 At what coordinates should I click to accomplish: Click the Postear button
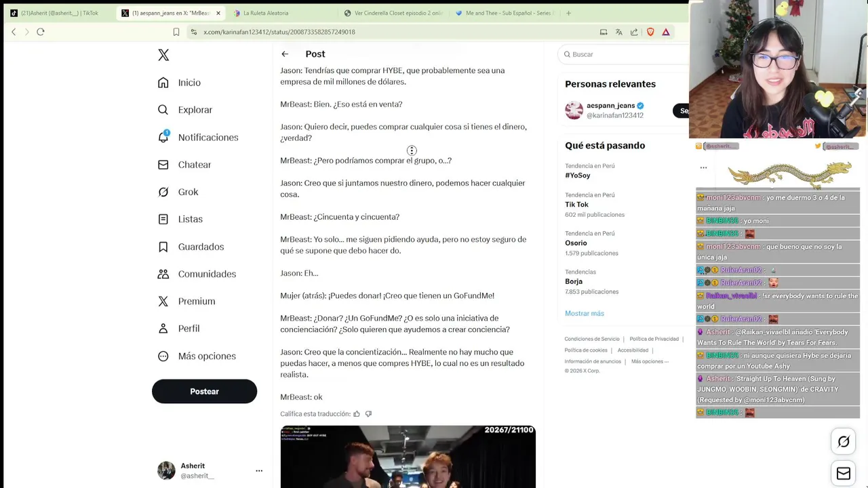[x=204, y=391]
